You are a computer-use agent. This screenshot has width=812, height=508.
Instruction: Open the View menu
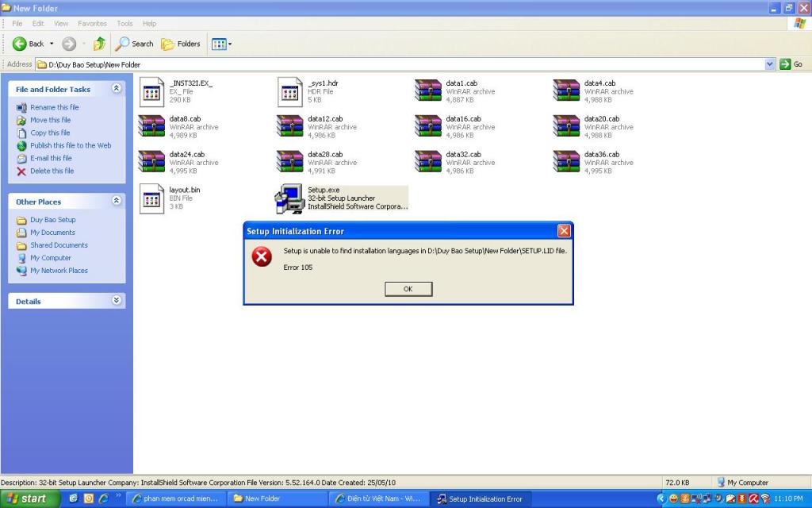point(61,23)
